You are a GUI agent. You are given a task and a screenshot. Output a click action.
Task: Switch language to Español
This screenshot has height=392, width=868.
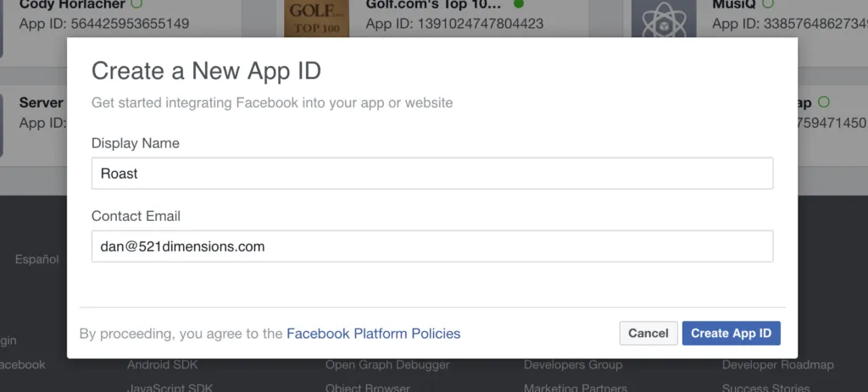[x=36, y=259]
